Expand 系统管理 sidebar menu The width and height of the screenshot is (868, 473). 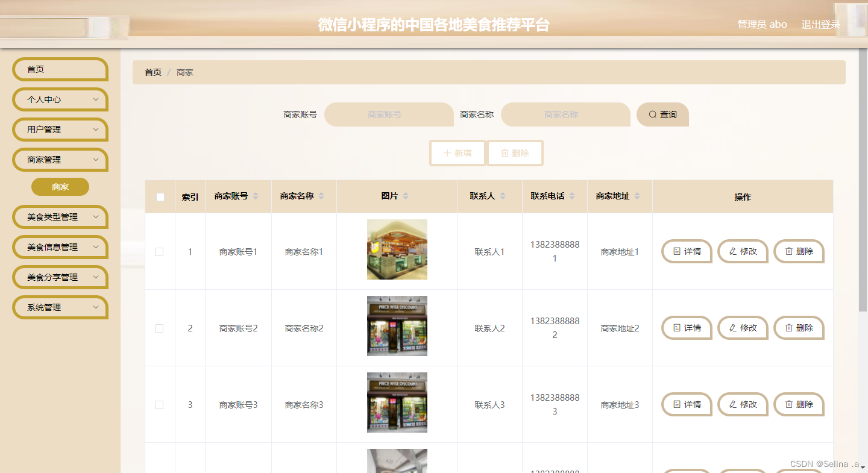(x=60, y=307)
